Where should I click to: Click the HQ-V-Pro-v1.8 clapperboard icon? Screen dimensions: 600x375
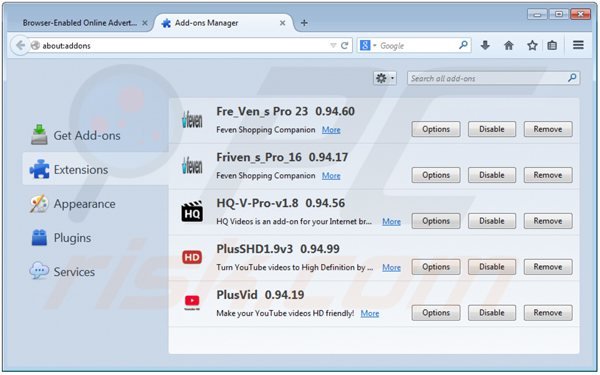click(x=192, y=212)
